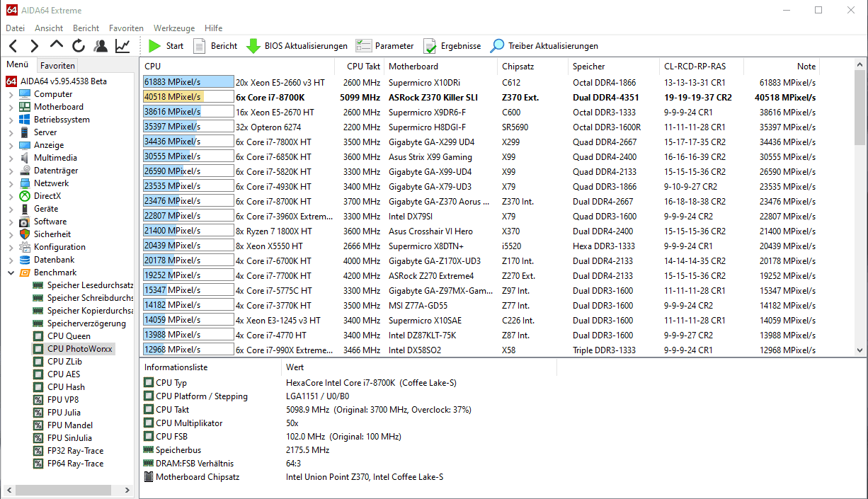Expand the Motherboard tree node
Viewport: 868px width, 499px height.
[x=11, y=107]
